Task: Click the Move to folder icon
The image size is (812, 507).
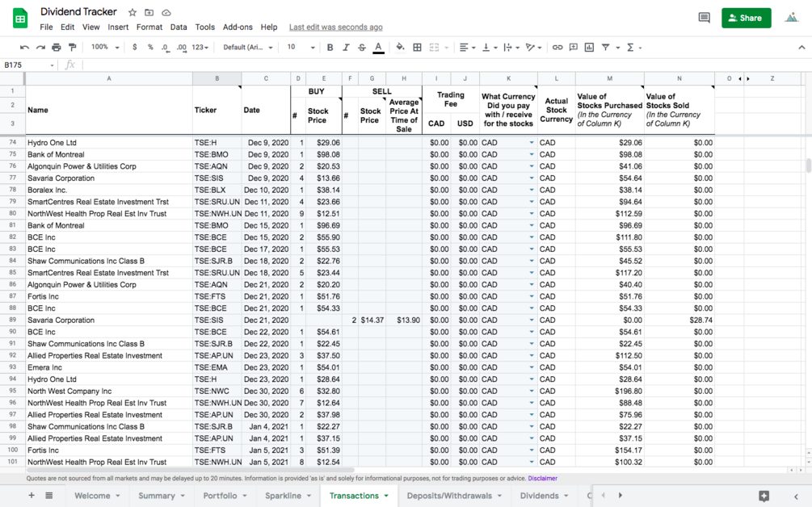Action: point(149,12)
